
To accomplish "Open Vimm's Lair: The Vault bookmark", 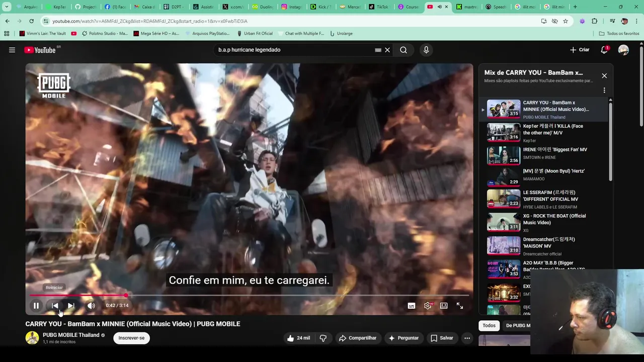I will [x=43, y=33].
